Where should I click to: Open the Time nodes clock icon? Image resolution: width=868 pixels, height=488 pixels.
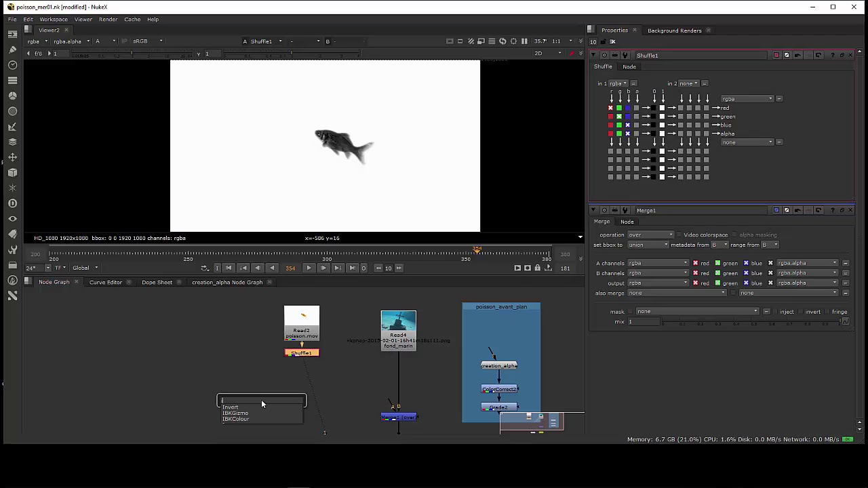[12, 65]
